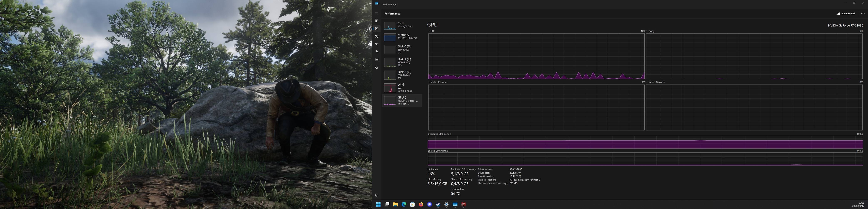Open the 3D engine graph dropdown
Viewport: 868px width, 209px height.
(x=431, y=31)
